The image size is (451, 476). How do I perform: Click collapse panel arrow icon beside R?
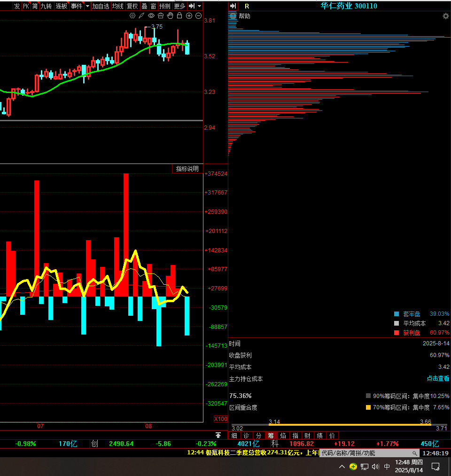point(233,6)
